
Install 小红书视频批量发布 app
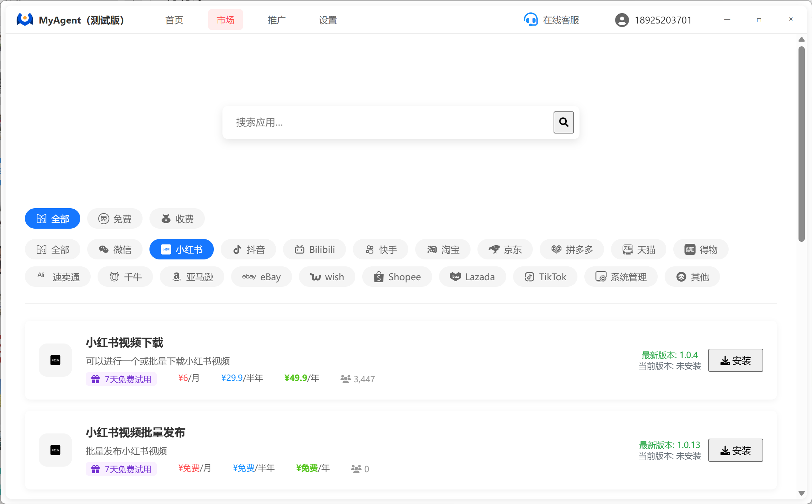735,450
